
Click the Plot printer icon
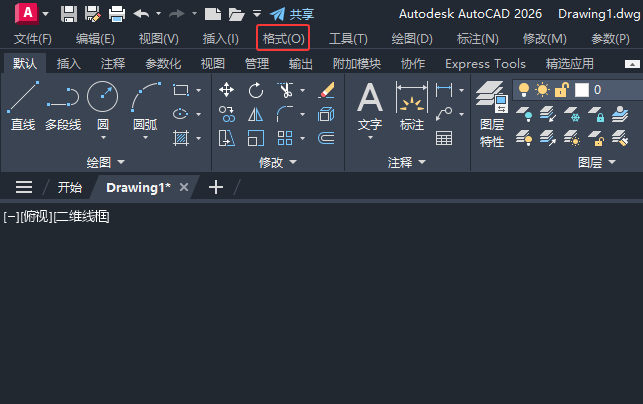[x=117, y=14]
